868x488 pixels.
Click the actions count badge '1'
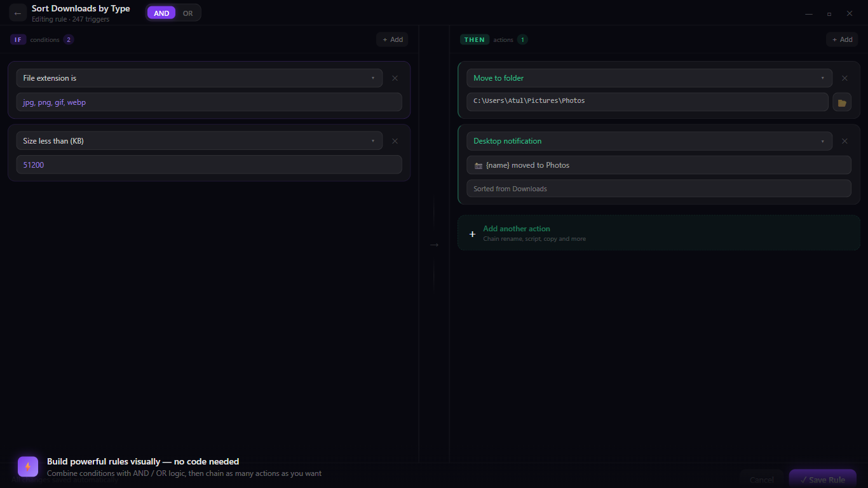522,39
